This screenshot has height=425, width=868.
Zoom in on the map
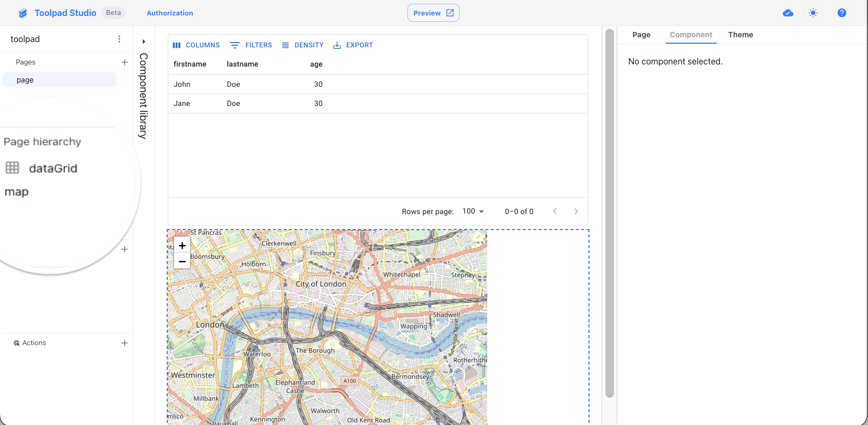[182, 246]
